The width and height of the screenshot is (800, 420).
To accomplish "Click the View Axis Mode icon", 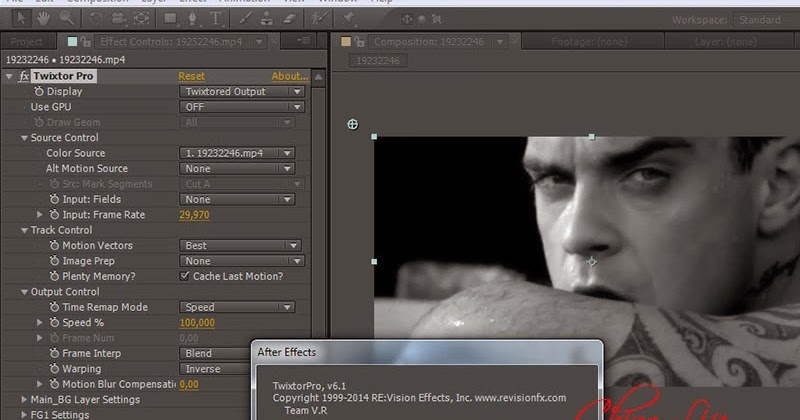I will 436,19.
